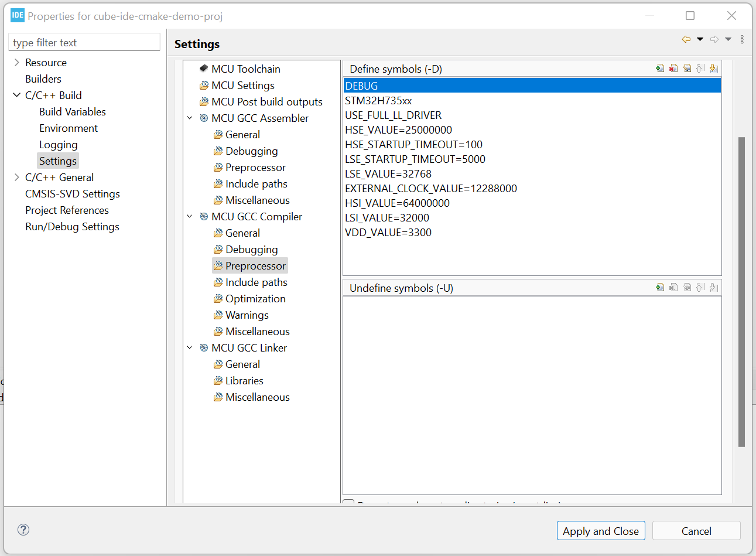Add a new undefine symbol (-U)
Screen dimensions: 756x556
[660, 288]
